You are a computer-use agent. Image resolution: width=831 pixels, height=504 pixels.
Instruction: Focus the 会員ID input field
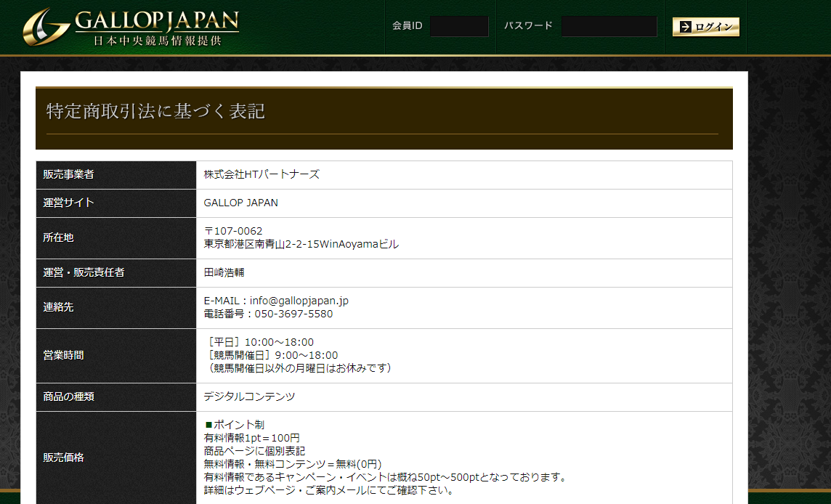pos(459,26)
